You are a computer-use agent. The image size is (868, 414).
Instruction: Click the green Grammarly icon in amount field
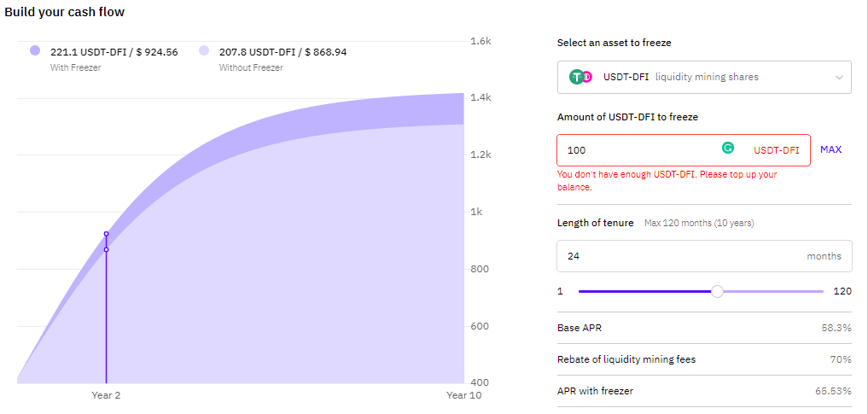click(728, 148)
